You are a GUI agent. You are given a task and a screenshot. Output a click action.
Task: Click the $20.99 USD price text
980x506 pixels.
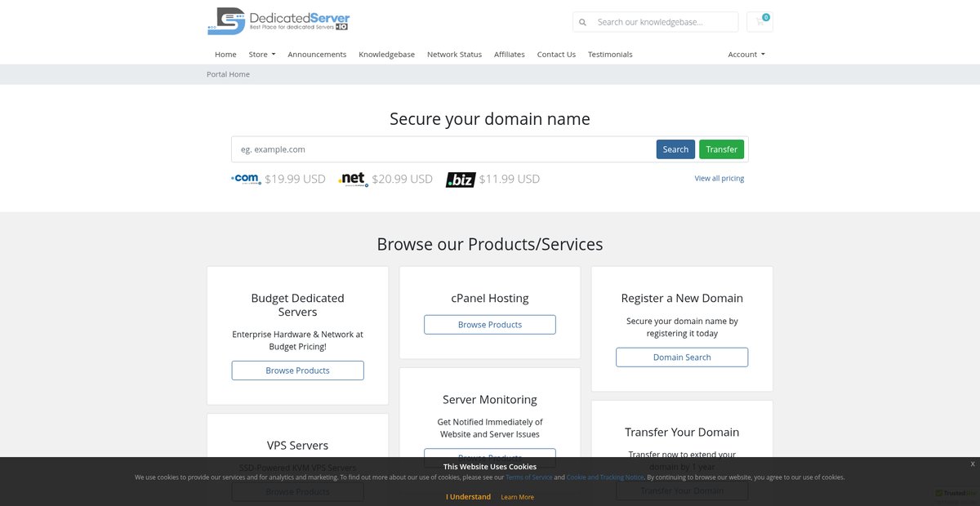[x=402, y=179]
